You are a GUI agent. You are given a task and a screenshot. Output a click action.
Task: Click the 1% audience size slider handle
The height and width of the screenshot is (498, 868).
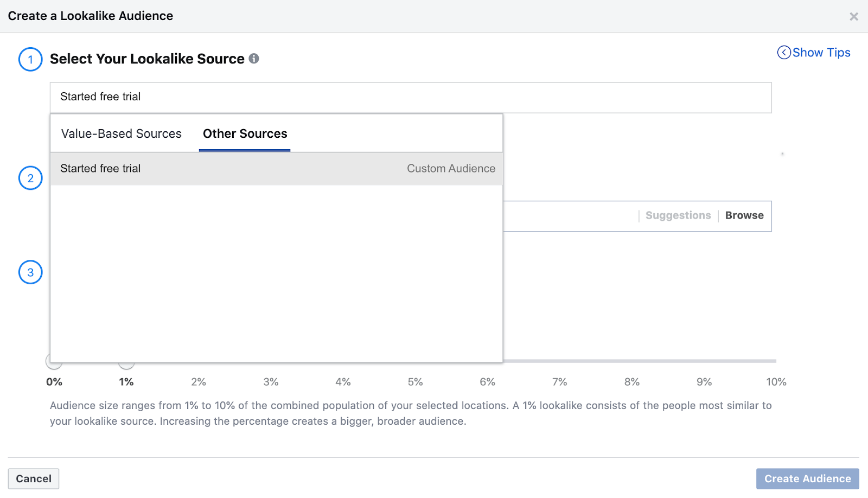(126, 365)
